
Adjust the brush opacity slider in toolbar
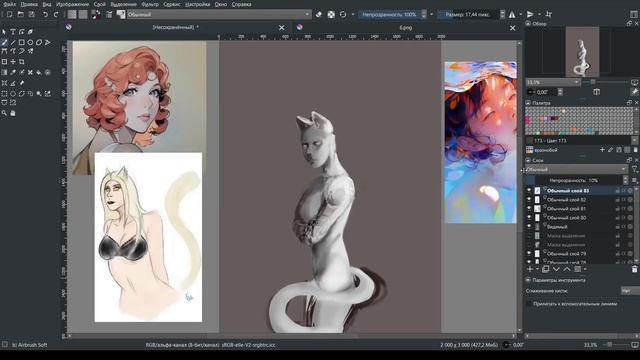pyautogui.click(x=389, y=15)
